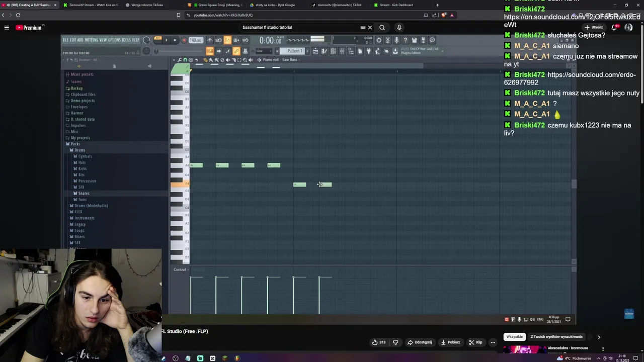Screen dimensions: 644x362
Task: Click the plug icon in FL toolbar
Action: coord(369,51)
